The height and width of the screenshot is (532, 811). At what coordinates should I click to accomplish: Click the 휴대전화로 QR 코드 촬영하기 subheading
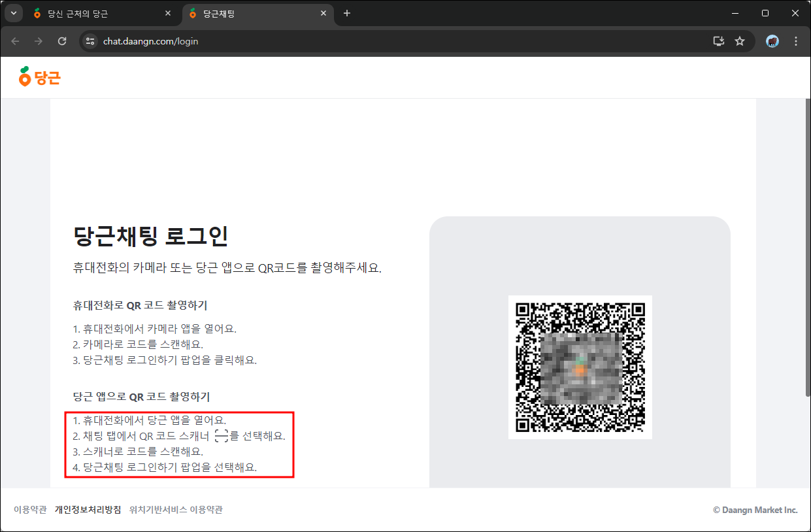(x=140, y=305)
